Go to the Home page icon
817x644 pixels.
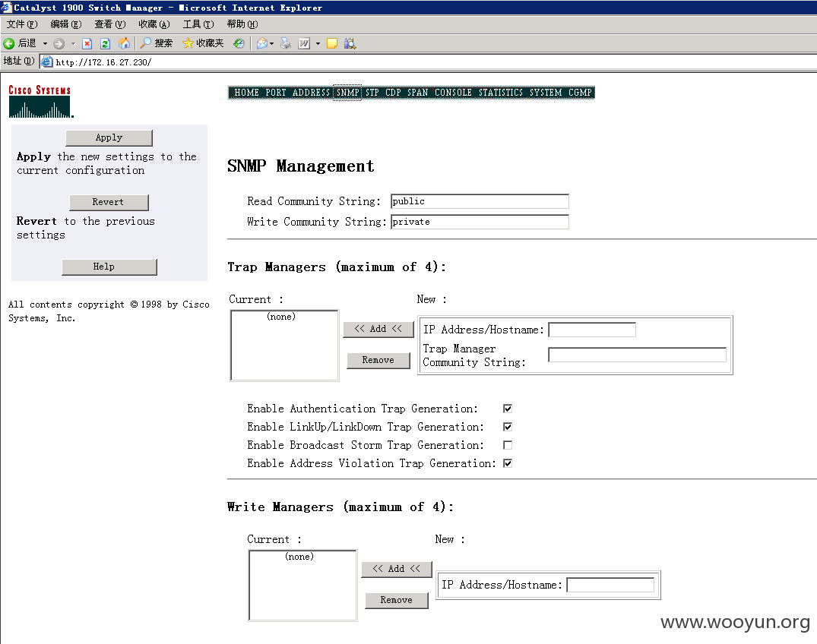tap(124, 43)
